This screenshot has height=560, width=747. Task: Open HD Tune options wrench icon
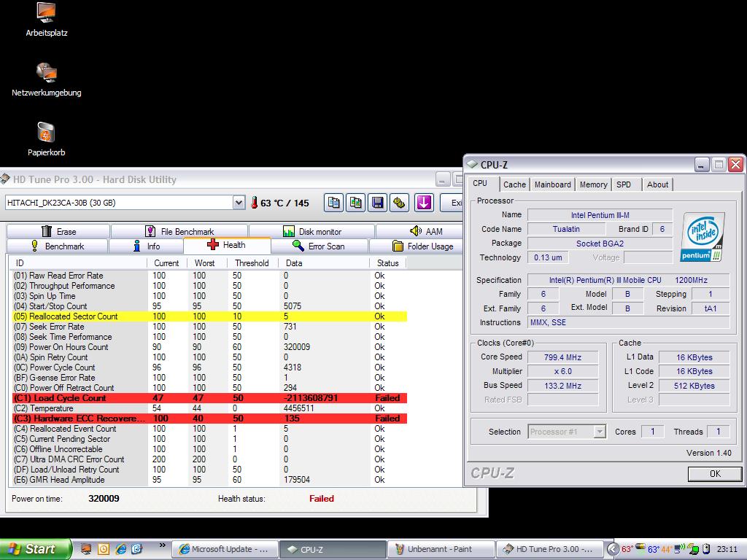coord(399,203)
